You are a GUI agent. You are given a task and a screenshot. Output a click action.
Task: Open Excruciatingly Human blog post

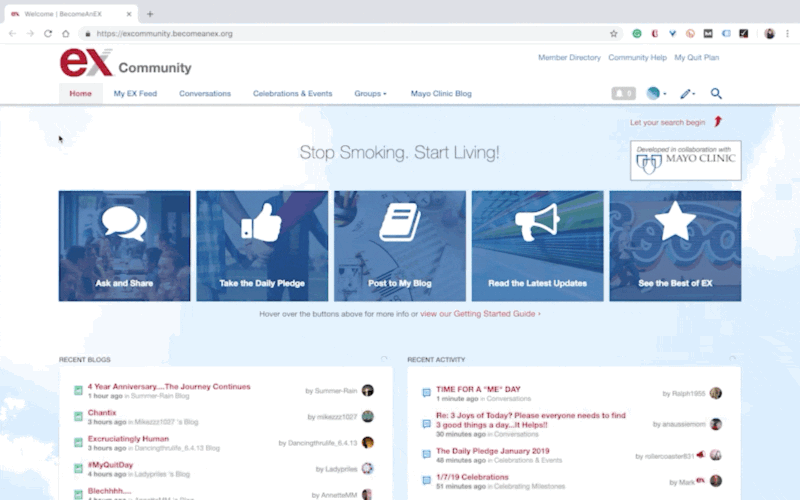point(128,439)
